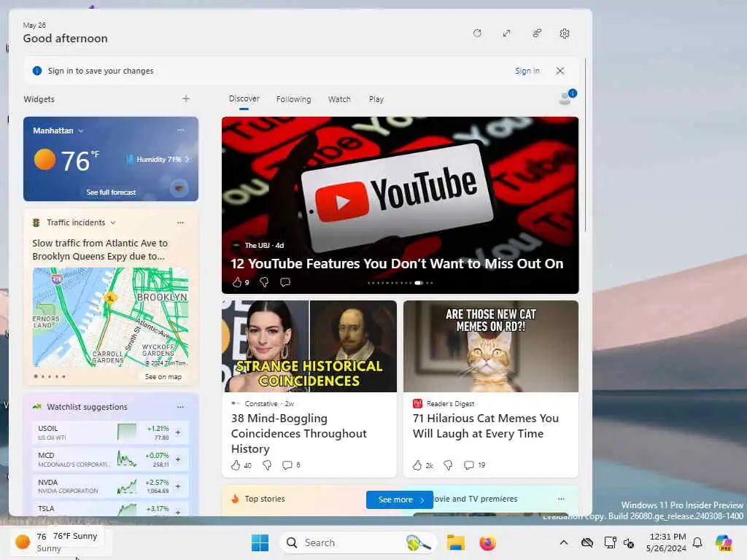This screenshot has width=747, height=560.
Task: Show hidden system tray icons
Action: [564, 542]
